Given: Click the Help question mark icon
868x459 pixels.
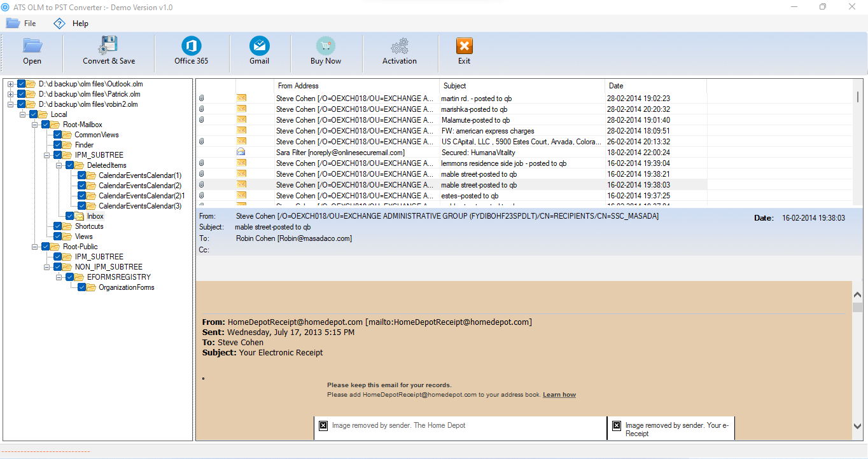Looking at the screenshot, I should tap(59, 24).
